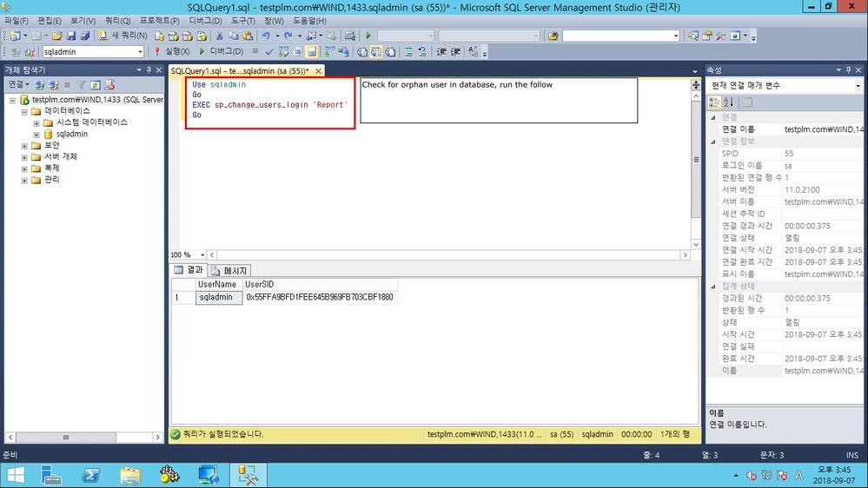Image resolution: width=868 pixels, height=488 pixels.
Task: Open the 100 % zoom dropdown
Action: point(202,255)
